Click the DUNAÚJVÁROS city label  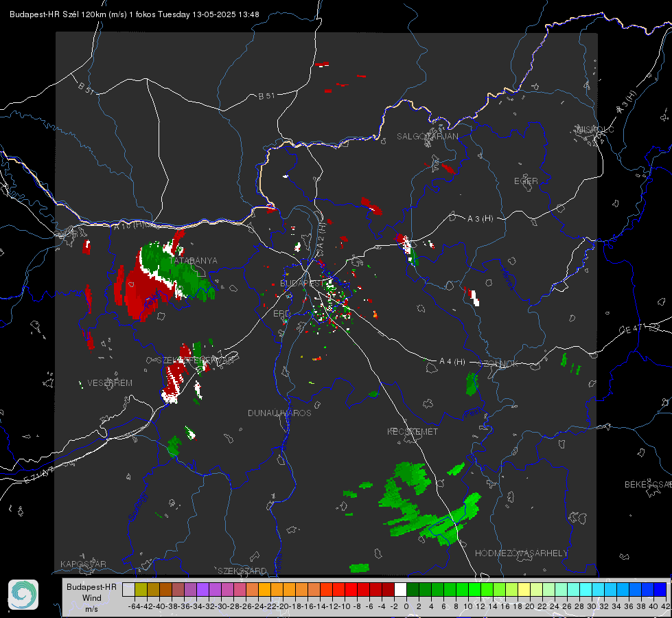[x=279, y=413]
